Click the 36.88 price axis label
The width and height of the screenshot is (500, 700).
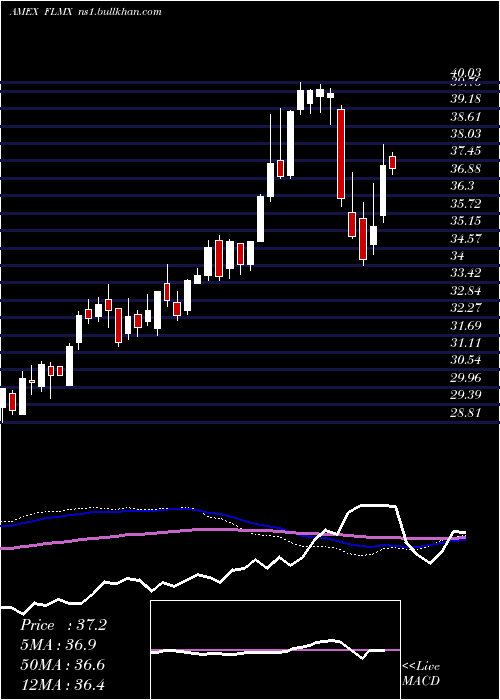465,169
